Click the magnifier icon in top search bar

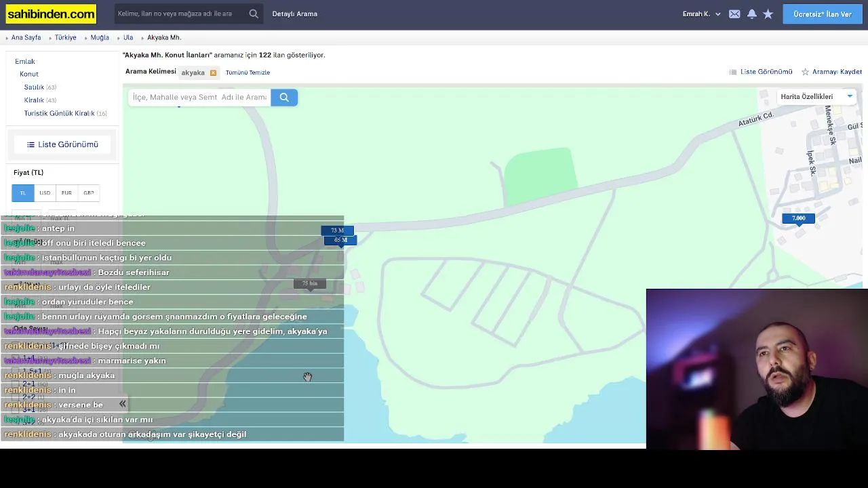pyautogui.click(x=254, y=14)
